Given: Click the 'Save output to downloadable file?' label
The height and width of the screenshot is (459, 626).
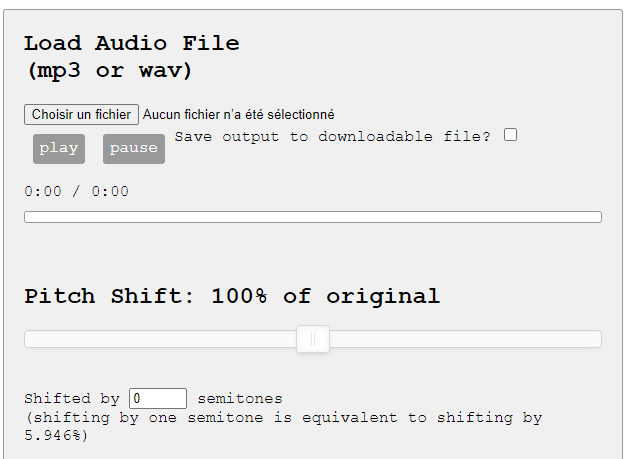Looking at the screenshot, I should pyautogui.click(x=333, y=137).
